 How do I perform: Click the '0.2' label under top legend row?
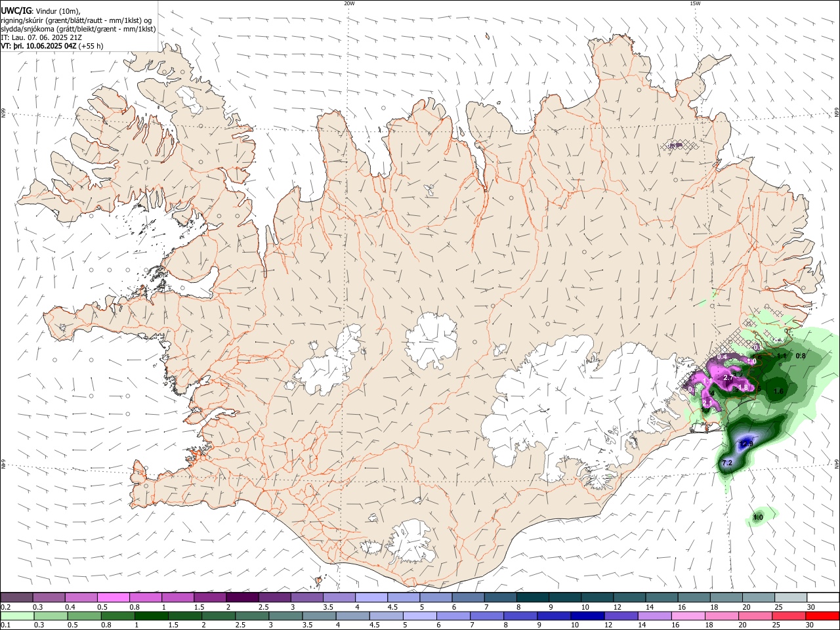pos(5,607)
